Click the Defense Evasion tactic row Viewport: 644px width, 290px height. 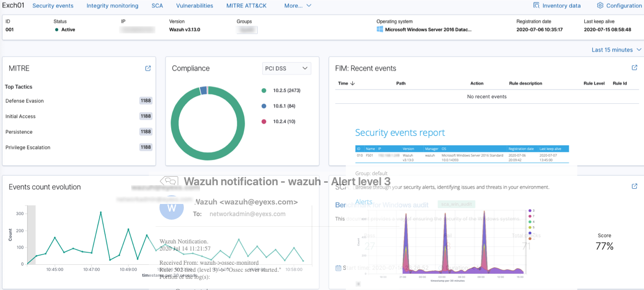pos(25,101)
